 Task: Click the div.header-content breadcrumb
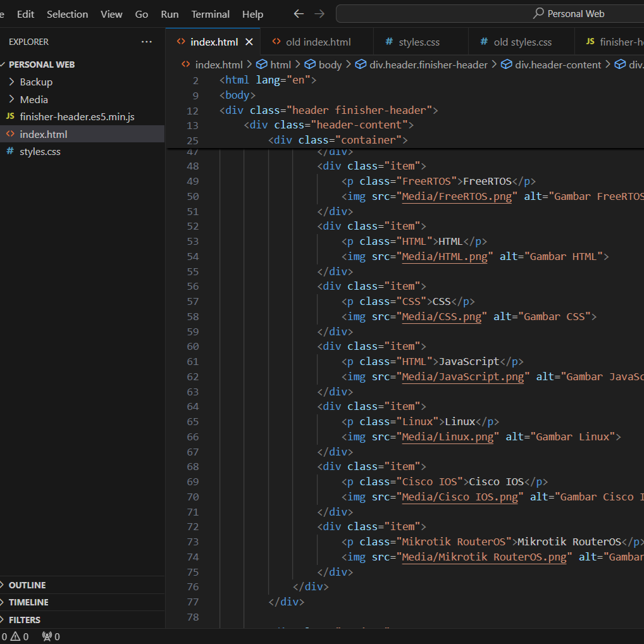coord(558,65)
